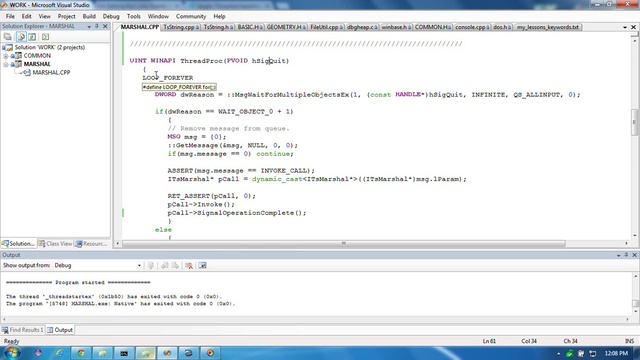Show hidden system tray icons arrow
640x360 pixels.
tap(558, 353)
